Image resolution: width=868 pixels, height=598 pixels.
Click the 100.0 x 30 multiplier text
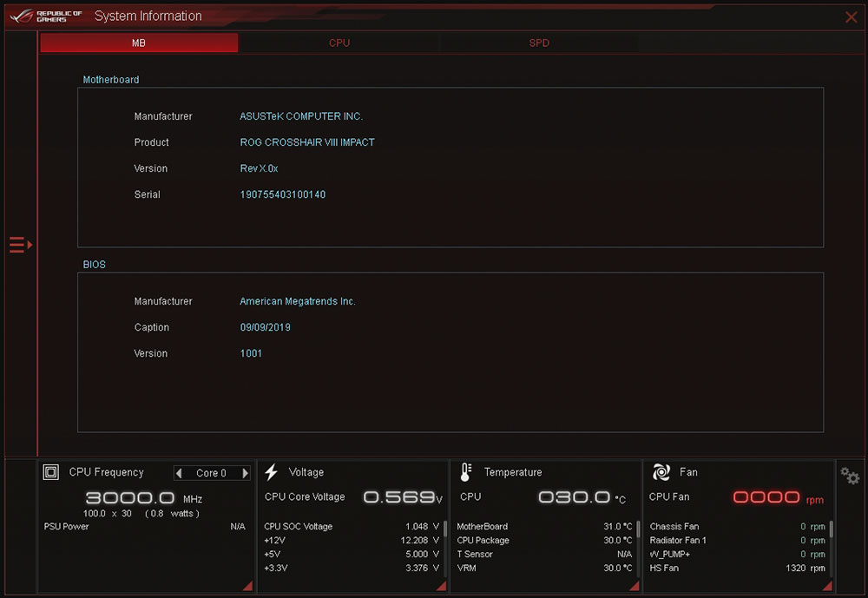pyautogui.click(x=108, y=514)
